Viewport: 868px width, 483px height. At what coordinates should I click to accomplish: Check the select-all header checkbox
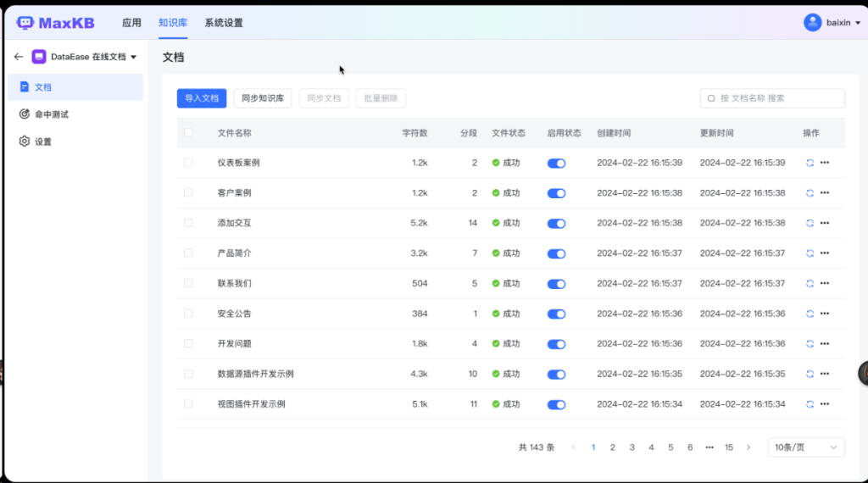pos(188,133)
